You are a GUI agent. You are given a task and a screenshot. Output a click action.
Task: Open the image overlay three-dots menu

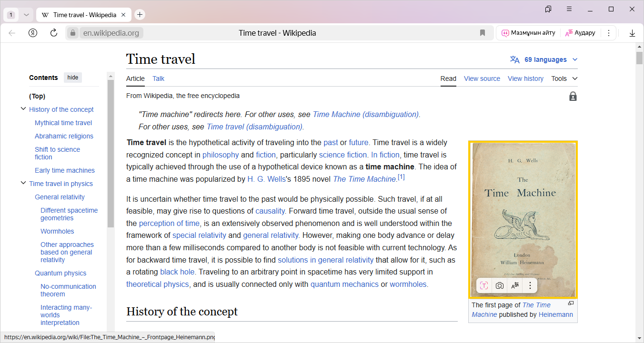pos(530,285)
